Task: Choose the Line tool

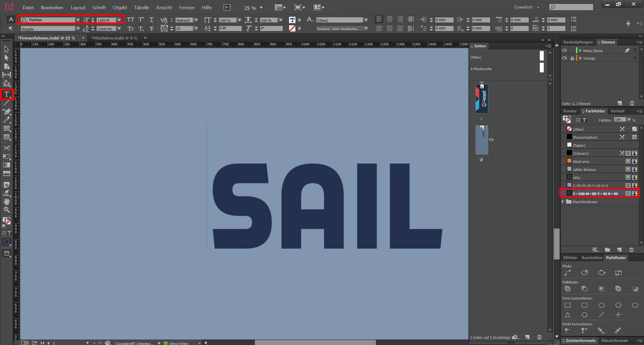Action: [x=6, y=103]
